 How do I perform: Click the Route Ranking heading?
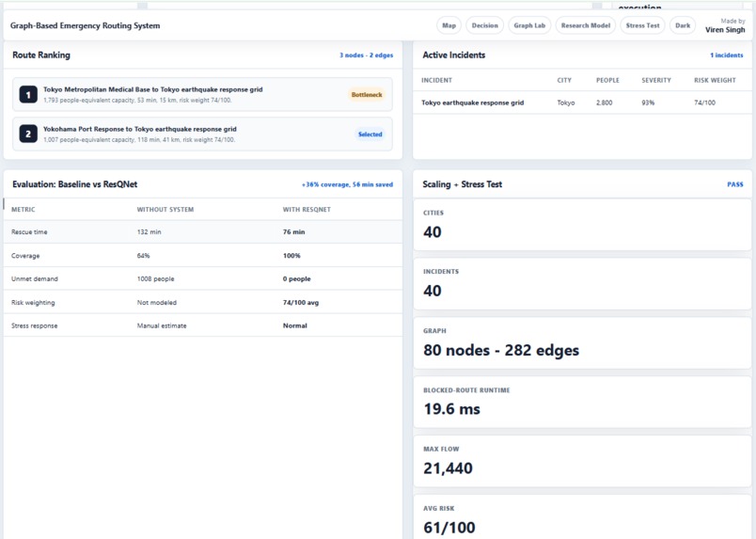[41, 55]
